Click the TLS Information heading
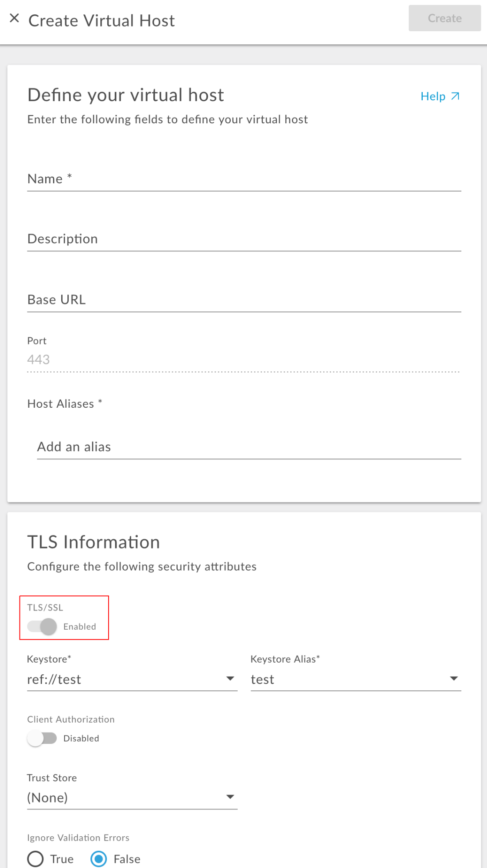Viewport: 487px width, 868px height. [x=93, y=542]
